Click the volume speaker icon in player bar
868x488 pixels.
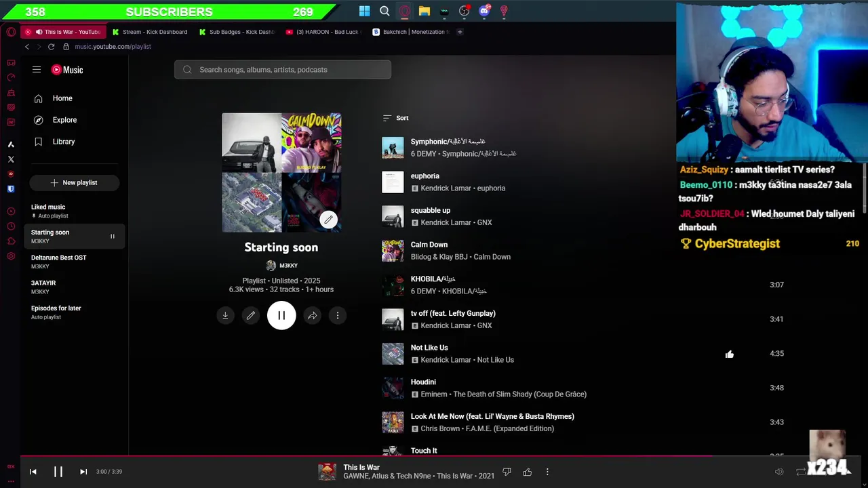[x=779, y=472]
